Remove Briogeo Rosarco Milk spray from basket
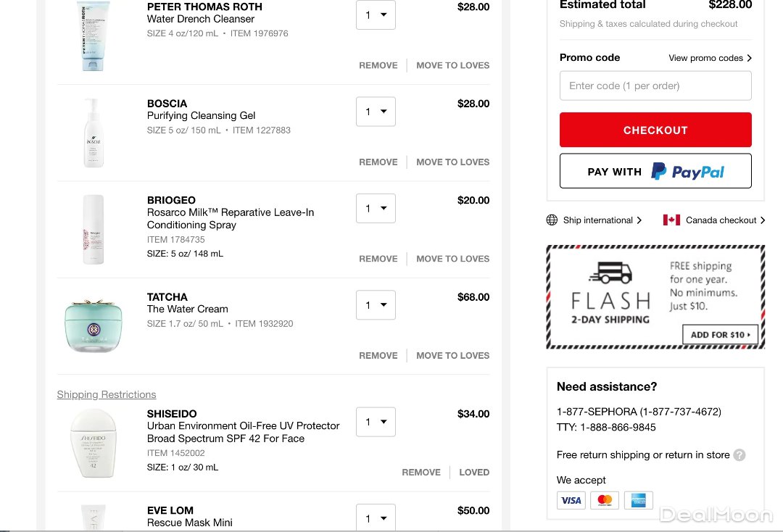This screenshot has width=783, height=532. pyautogui.click(x=378, y=259)
